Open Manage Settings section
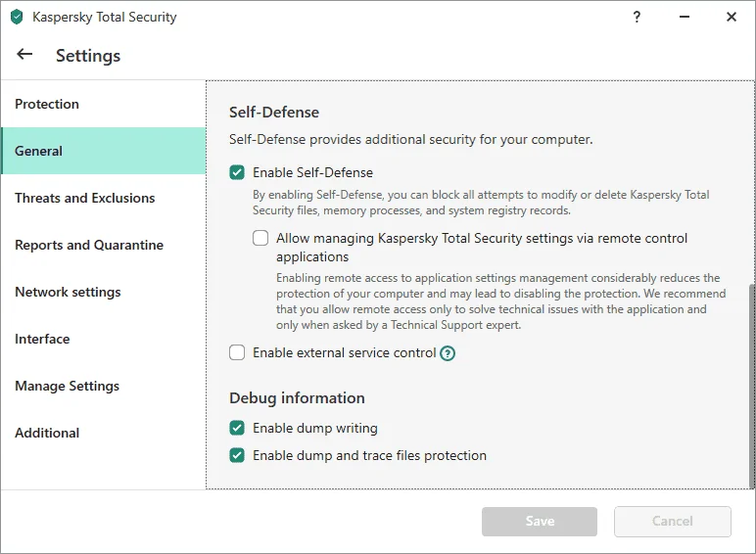 click(x=103, y=386)
